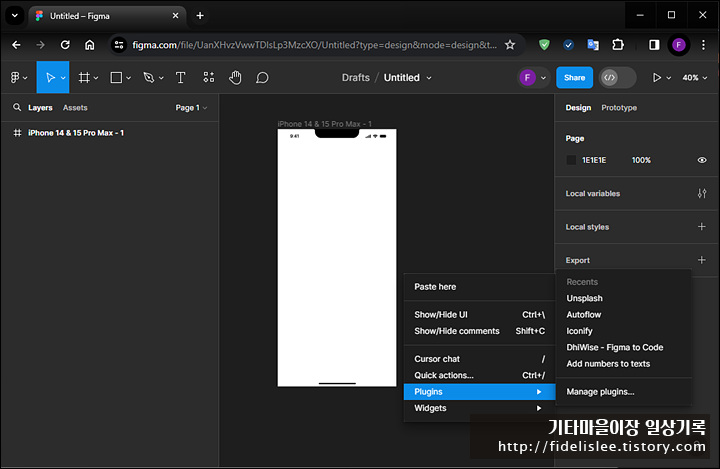Select the Hand tool
The image size is (720, 469).
(235, 78)
